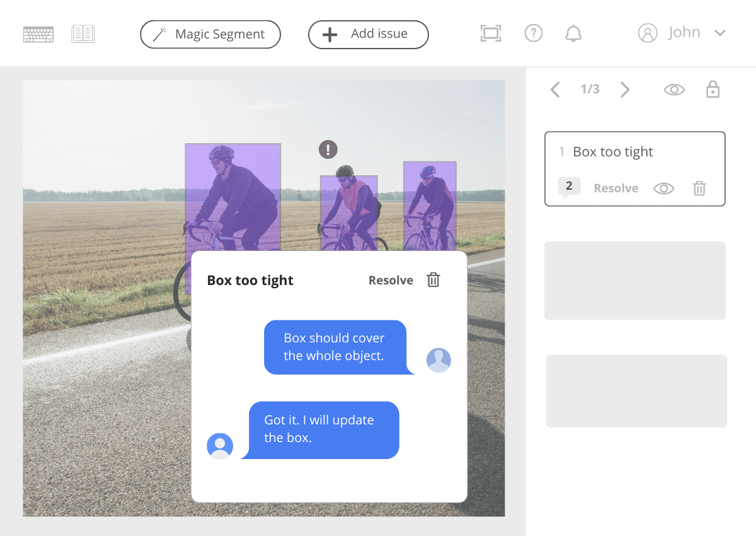
Task: Toggle the lock icon in the sidebar
Action: click(713, 90)
